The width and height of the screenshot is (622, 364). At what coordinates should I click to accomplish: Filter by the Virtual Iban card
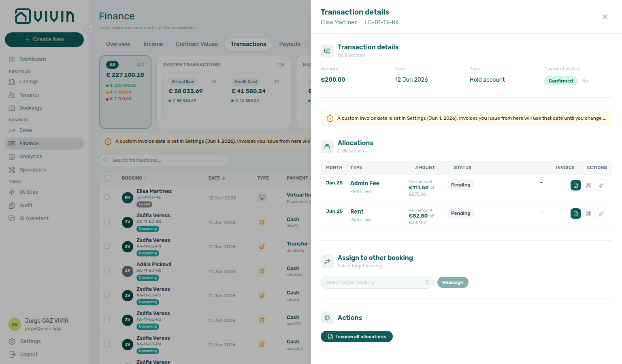tap(192, 97)
